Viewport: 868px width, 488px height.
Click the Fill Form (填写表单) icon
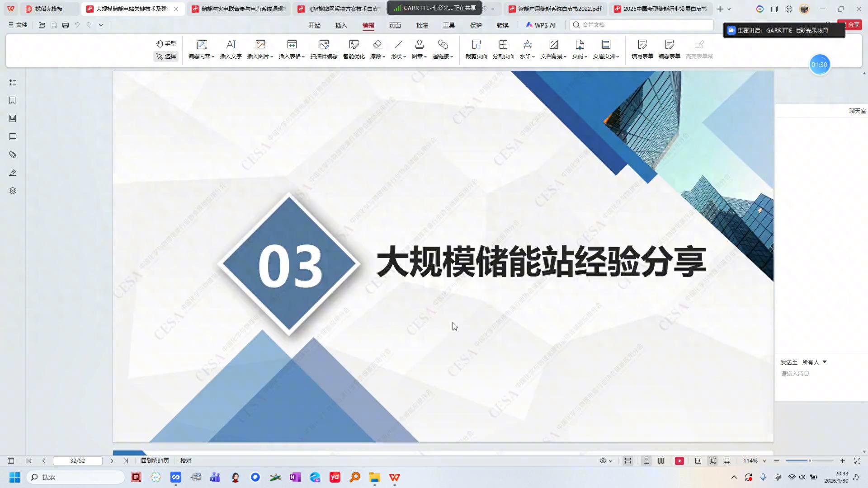point(642,45)
